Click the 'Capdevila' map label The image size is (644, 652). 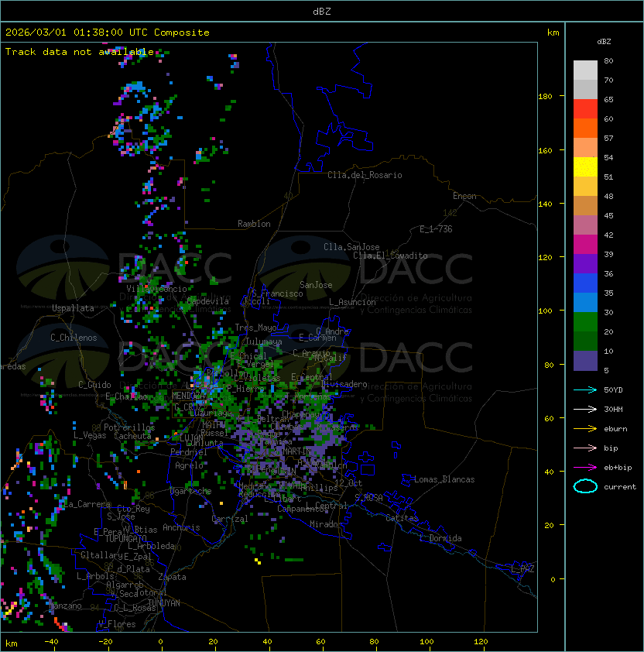tap(208, 301)
